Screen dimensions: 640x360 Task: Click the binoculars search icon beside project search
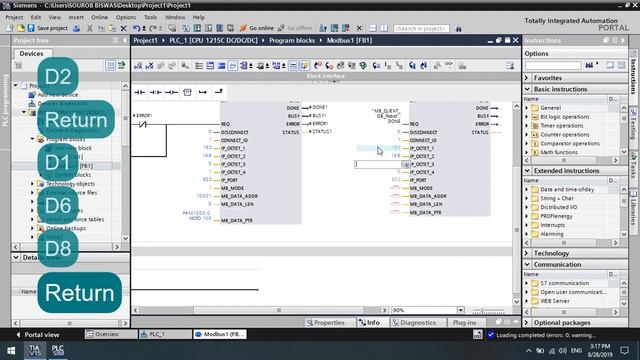(458, 28)
